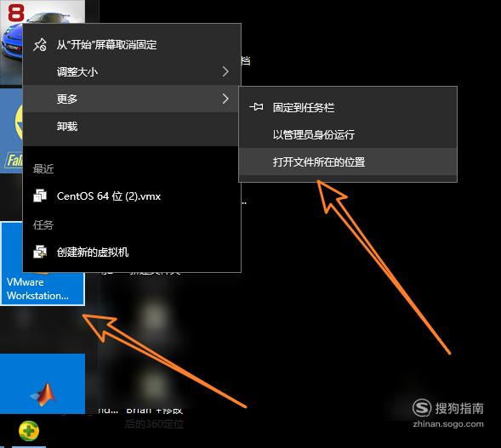Launch the MATLAB tile
501x448 pixels.
pos(43,383)
